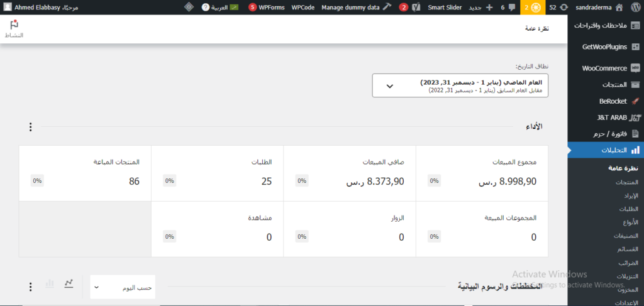Click the J&T logo icon in sidebar
The height and width of the screenshot is (306, 644).
[635, 117]
